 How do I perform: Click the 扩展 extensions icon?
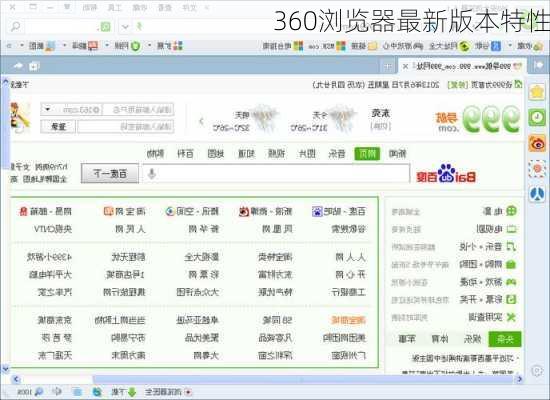[x=178, y=46]
